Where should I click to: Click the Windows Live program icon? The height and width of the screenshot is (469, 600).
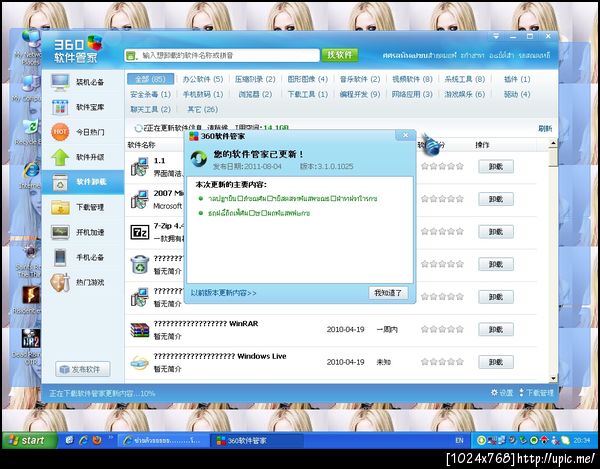point(139,362)
